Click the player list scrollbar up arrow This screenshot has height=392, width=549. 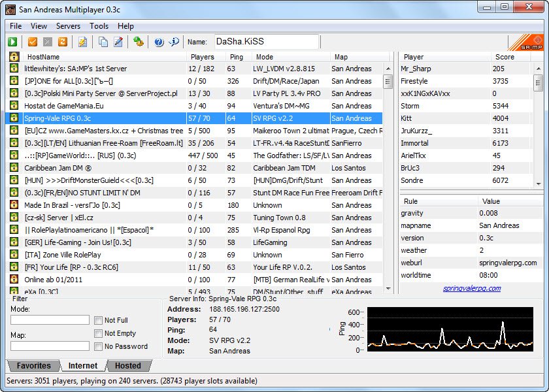tap(538, 69)
